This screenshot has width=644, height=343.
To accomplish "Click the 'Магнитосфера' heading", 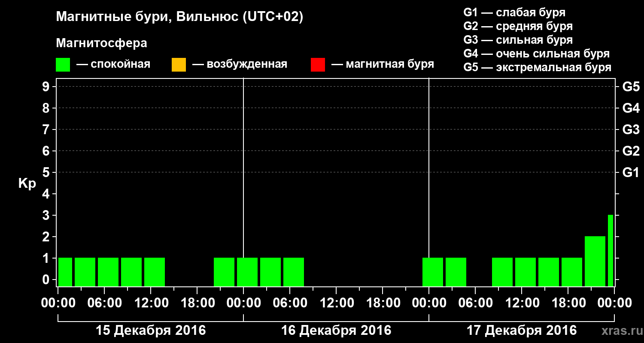I will 101,43.
